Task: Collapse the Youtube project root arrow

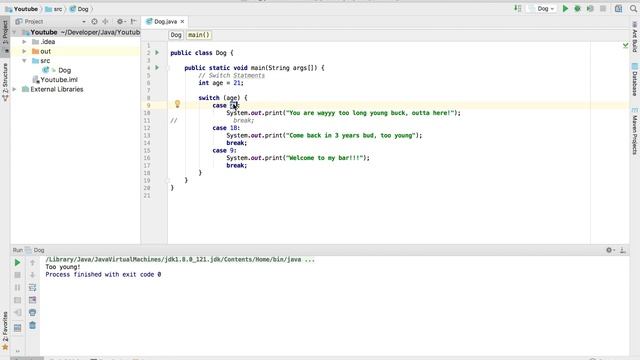Action: pos(15,32)
